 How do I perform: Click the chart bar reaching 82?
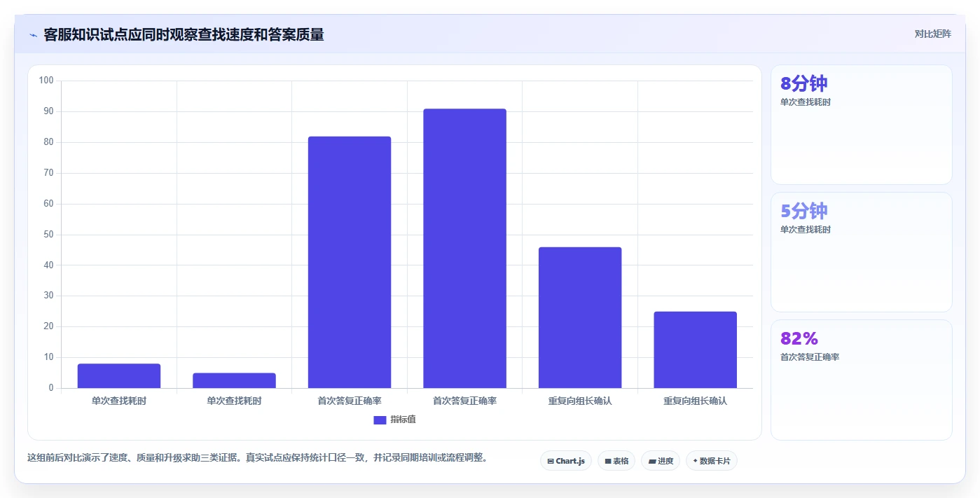[350, 262]
